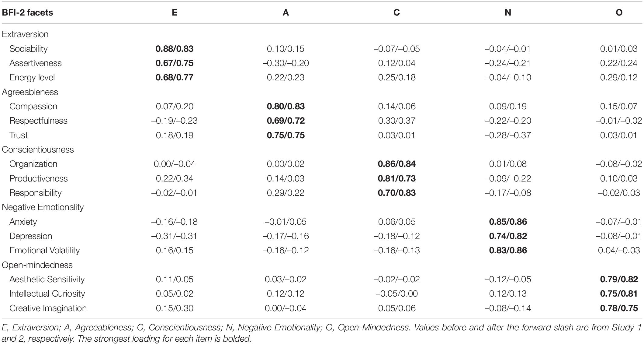Click the Productiveness row label
Viewport: 644px width, 345px height.
38,178
